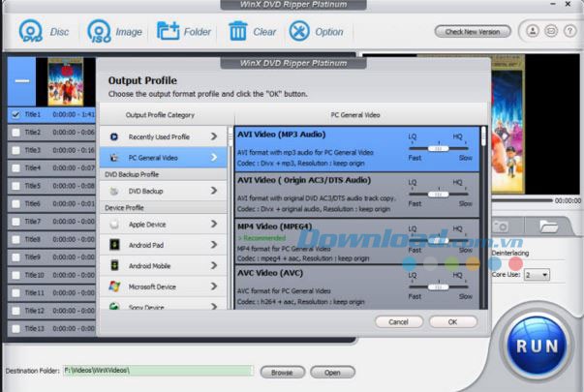Open the Folder source icon
The image size is (584, 392).
click(168, 31)
